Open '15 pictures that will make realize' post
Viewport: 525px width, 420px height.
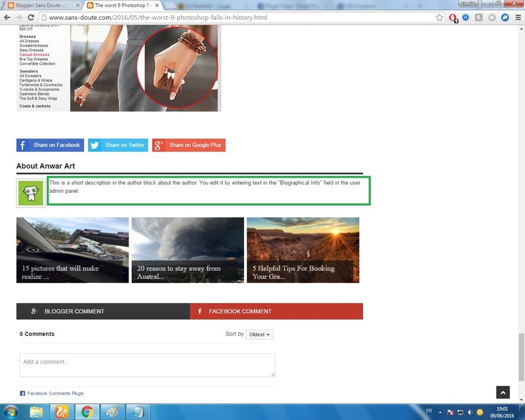click(x=72, y=250)
